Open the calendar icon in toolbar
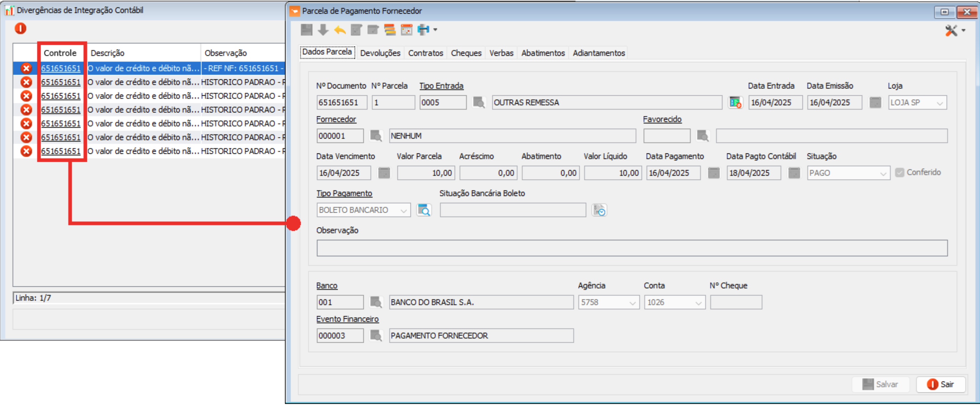Viewport: 980px width, 405px height. tap(406, 30)
